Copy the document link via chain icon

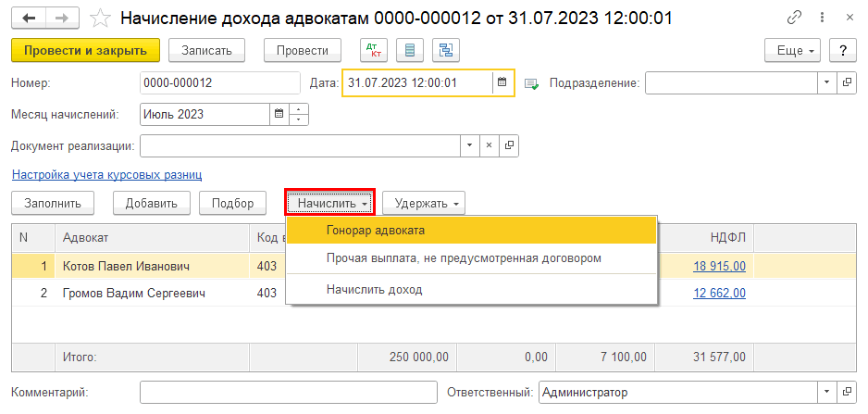[x=794, y=19]
